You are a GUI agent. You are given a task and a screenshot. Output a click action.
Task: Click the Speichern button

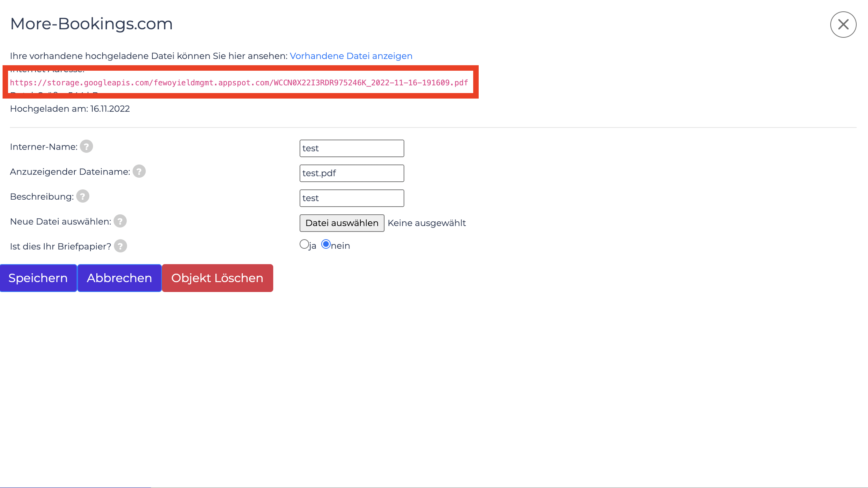[x=38, y=278]
